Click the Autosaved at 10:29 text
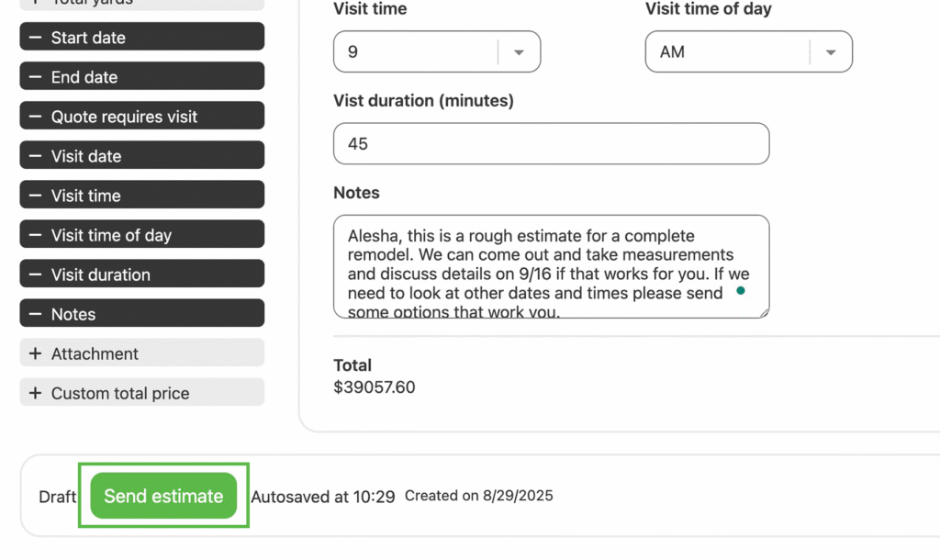Viewport: 940px width, 560px height. click(x=323, y=497)
